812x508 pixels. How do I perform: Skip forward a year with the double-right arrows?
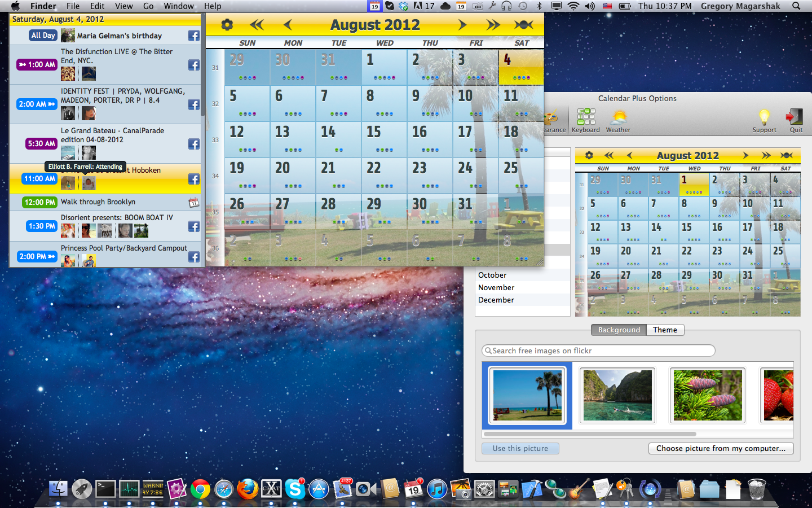pos(492,24)
